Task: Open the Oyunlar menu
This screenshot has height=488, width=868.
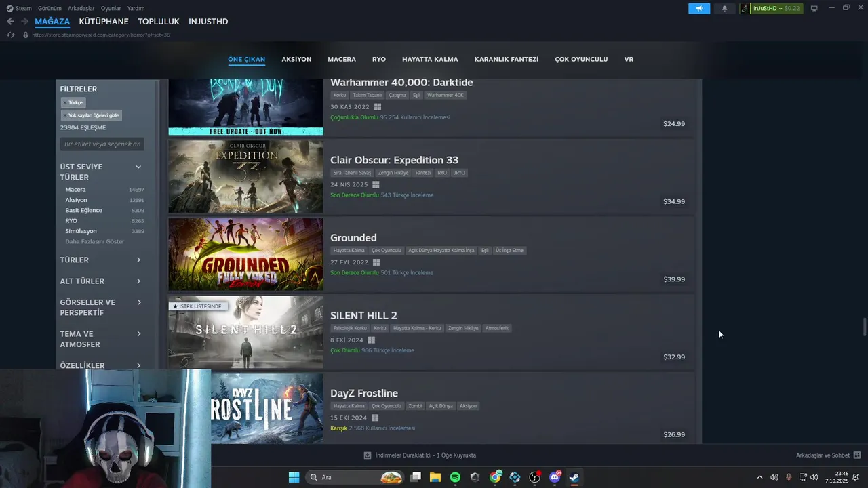Action: point(111,8)
